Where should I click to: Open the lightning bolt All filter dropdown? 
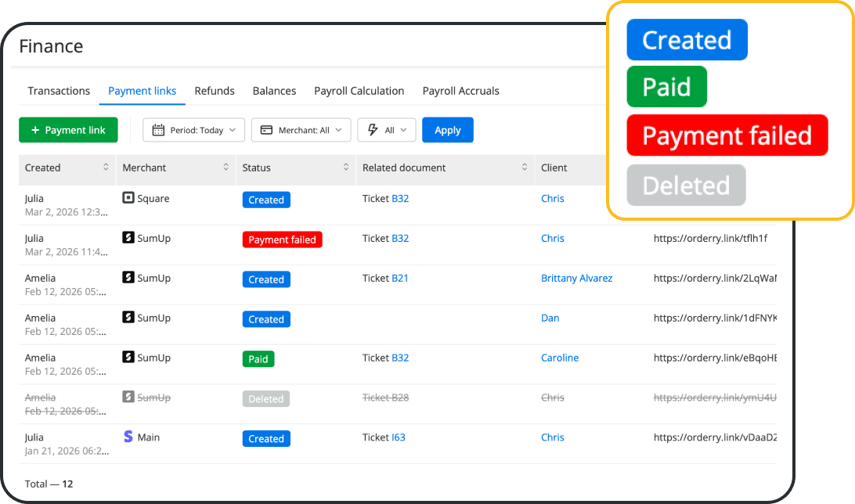(386, 130)
